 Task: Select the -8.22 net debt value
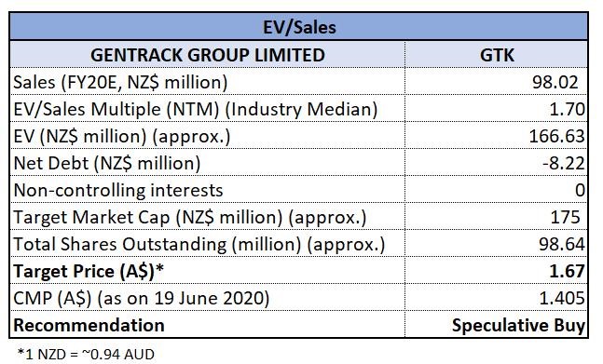coord(564,163)
